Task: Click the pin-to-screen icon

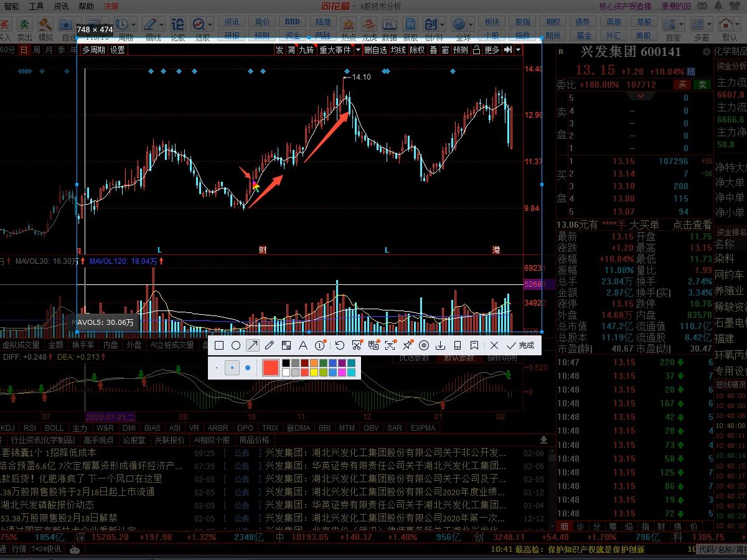Action: (407, 345)
